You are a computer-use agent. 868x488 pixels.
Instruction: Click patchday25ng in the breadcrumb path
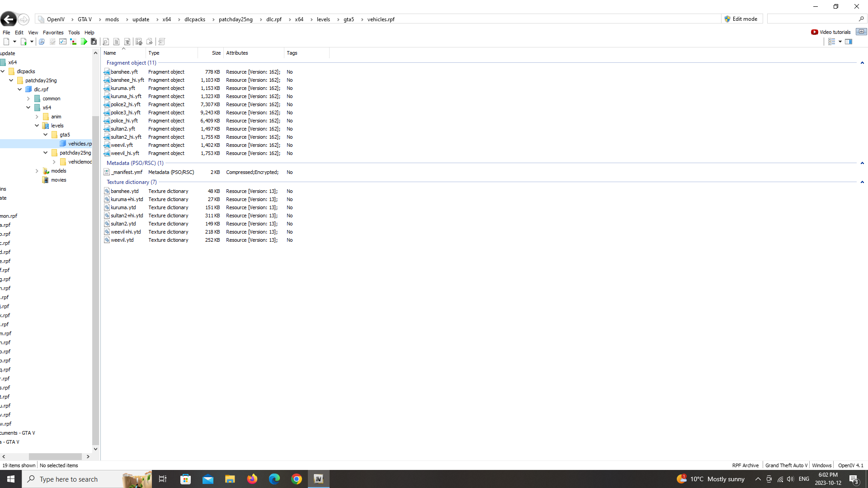click(x=236, y=19)
